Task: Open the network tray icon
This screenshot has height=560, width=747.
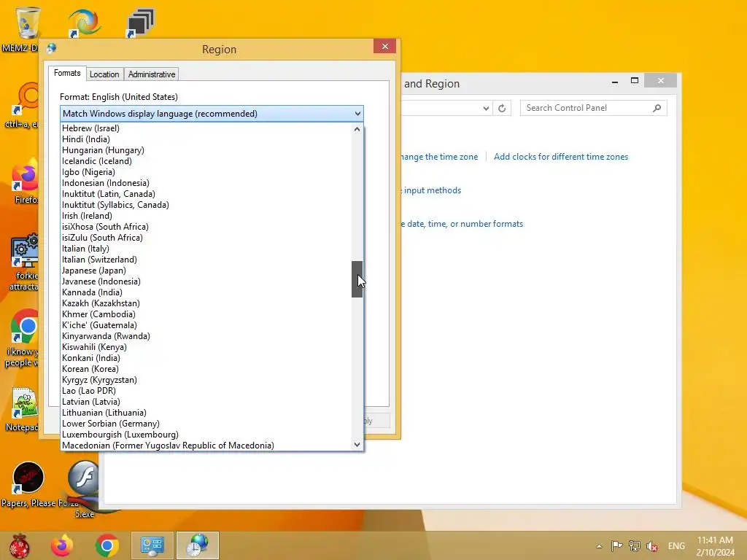Action: (634, 545)
